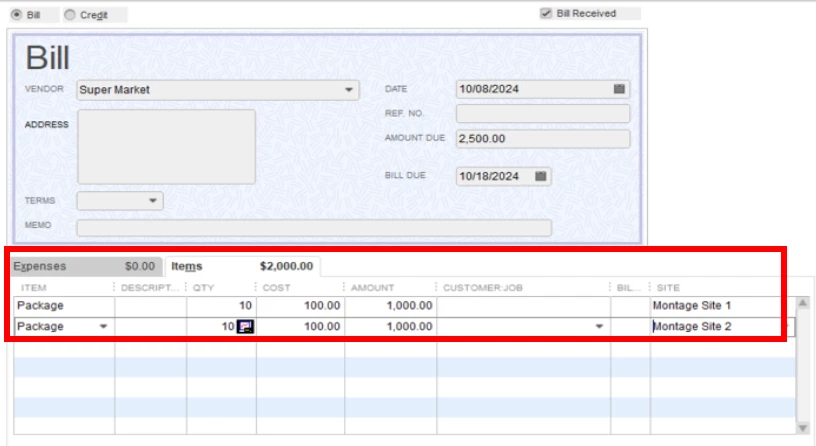Click the second row amount cell 1,000.00

(390, 326)
